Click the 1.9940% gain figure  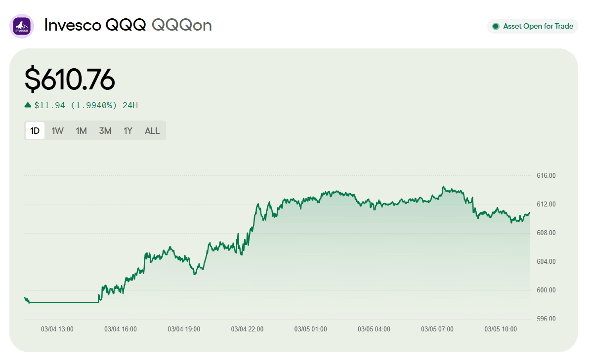point(94,106)
